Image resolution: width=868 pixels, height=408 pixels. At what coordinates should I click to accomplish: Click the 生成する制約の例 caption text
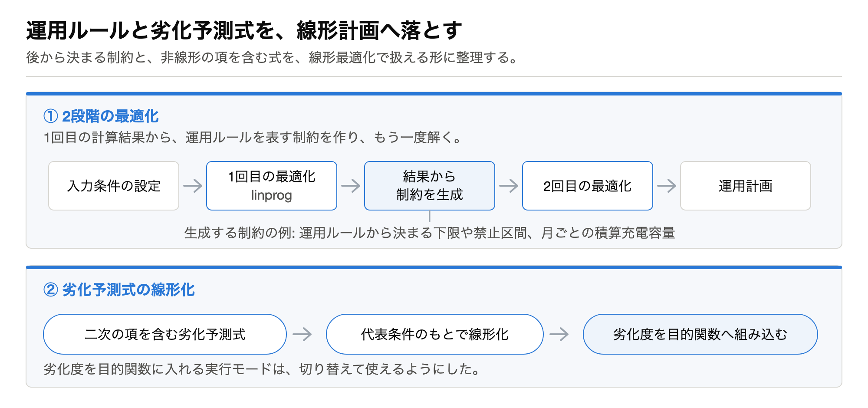coord(430,233)
